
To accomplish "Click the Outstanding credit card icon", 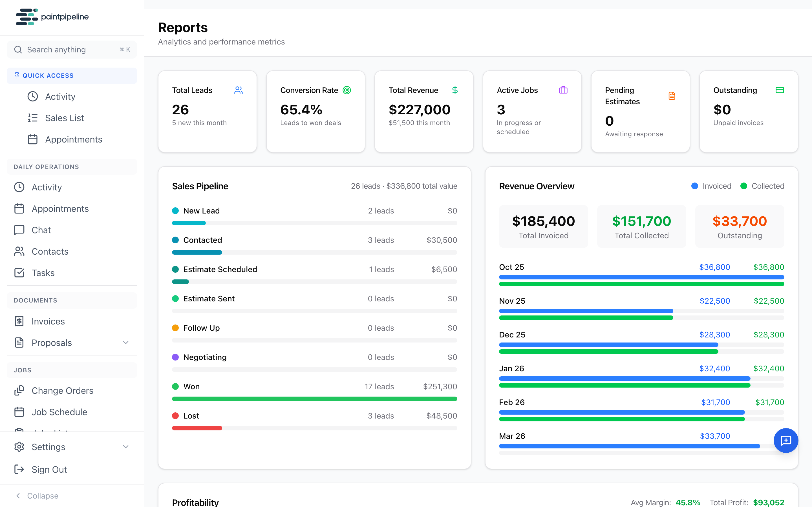I will tap(780, 90).
